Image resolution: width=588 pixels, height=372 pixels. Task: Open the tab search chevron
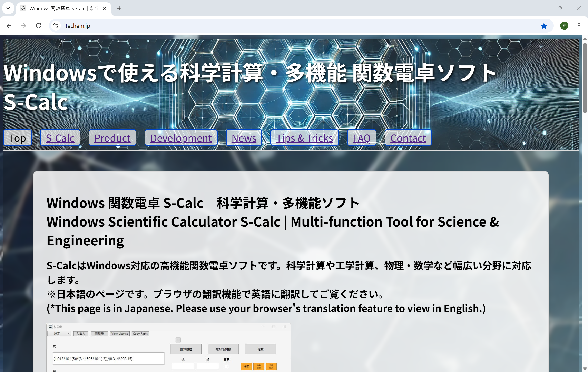[8, 8]
